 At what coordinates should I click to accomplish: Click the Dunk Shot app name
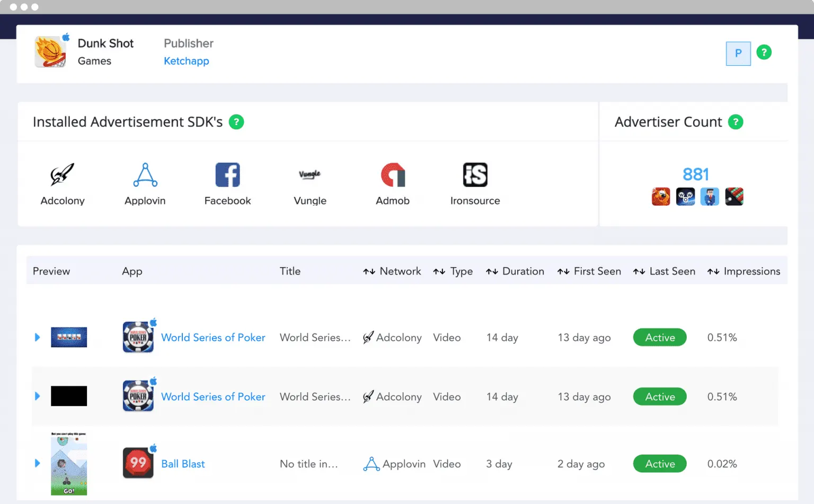pos(105,43)
